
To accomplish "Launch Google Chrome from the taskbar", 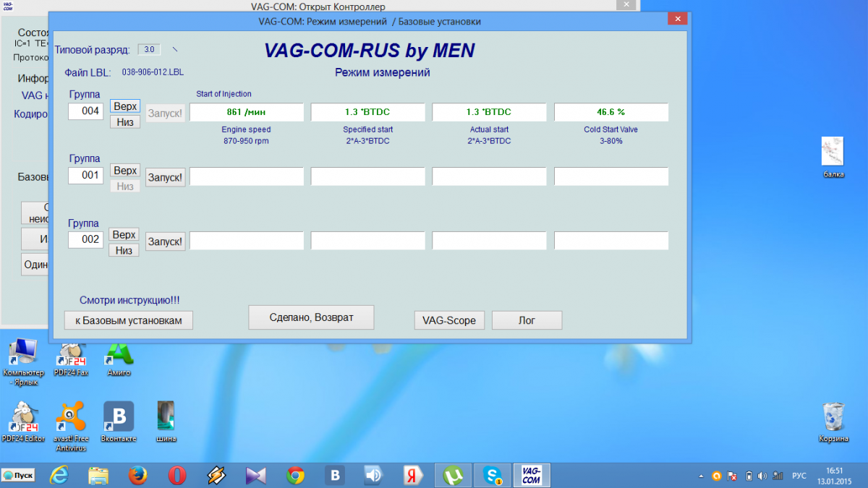I will tap(295, 475).
